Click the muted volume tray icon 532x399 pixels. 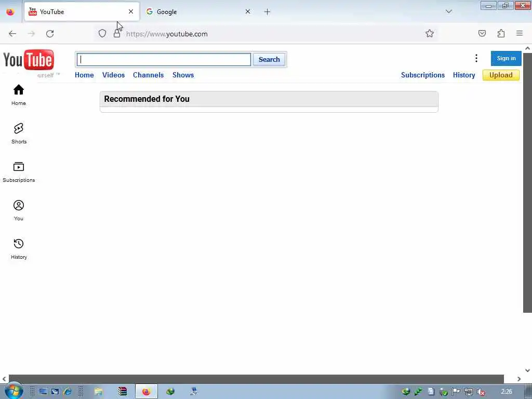(x=481, y=392)
